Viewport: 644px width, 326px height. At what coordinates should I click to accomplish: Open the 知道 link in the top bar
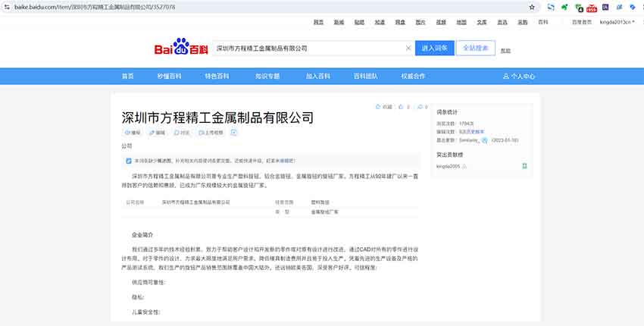380,22
